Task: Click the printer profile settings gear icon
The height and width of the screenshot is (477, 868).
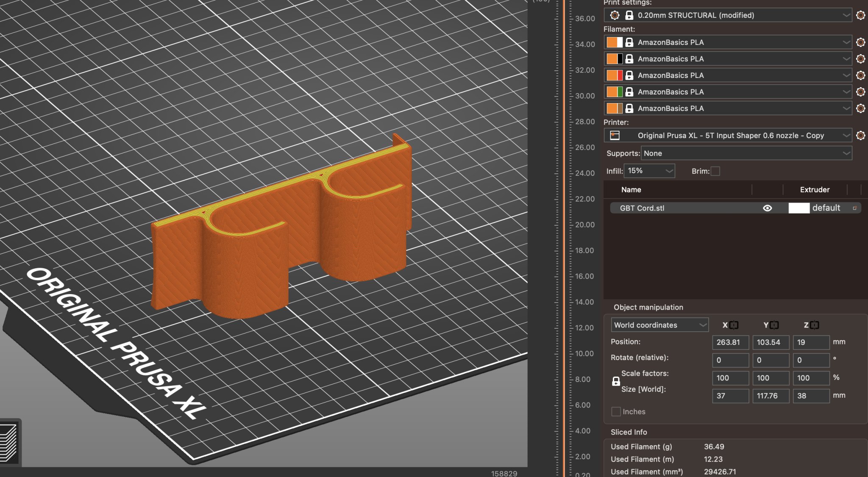Action: tap(860, 136)
